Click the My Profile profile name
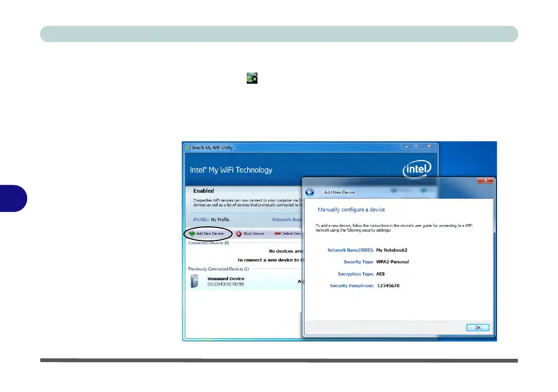The height and width of the screenshot is (392, 558). (x=220, y=220)
